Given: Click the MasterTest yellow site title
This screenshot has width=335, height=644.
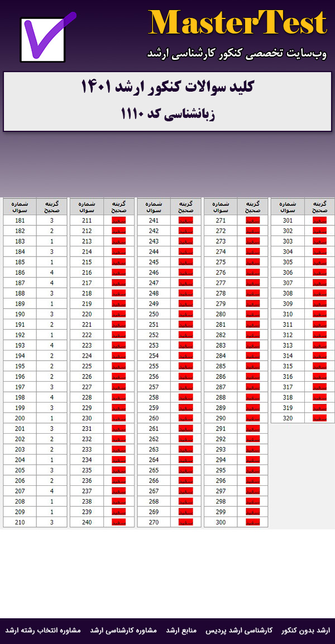Looking at the screenshot, I should point(237,23).
